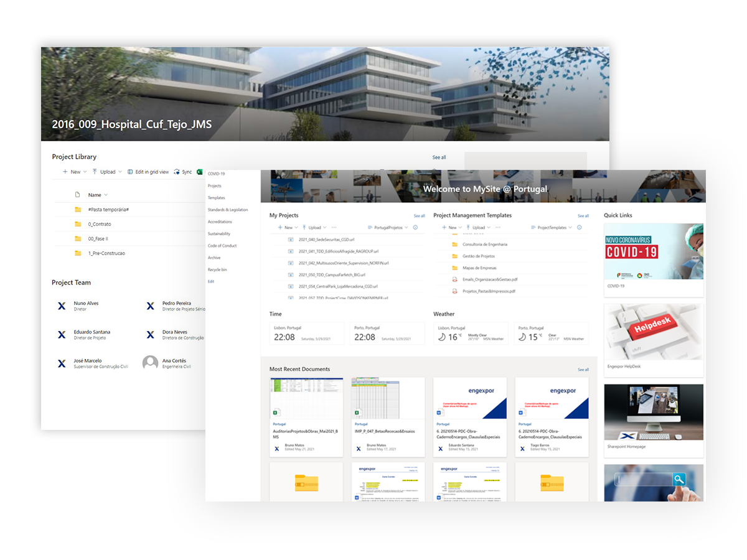The image size is (747, 560).
Task: Open Code of Conduct in the left navigation
Action: (222, 246)
